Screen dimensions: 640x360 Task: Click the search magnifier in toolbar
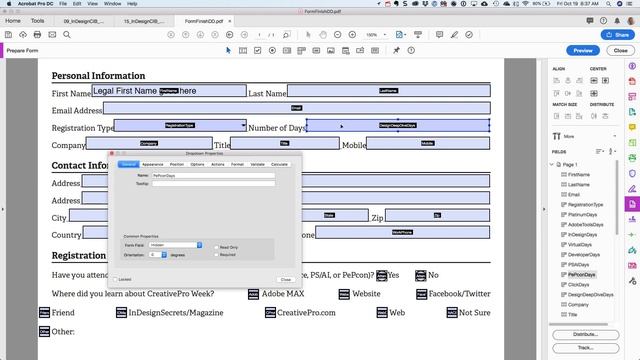click(x=67, y=35)
